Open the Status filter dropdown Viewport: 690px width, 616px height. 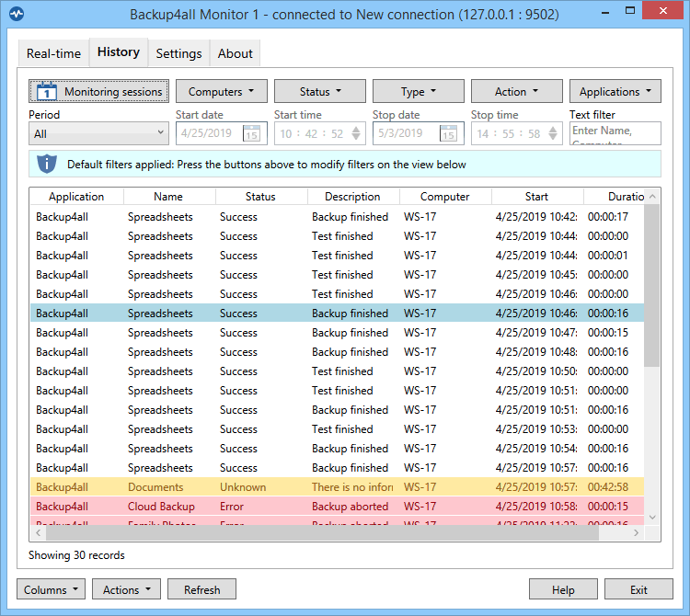[x=319, y=91]
